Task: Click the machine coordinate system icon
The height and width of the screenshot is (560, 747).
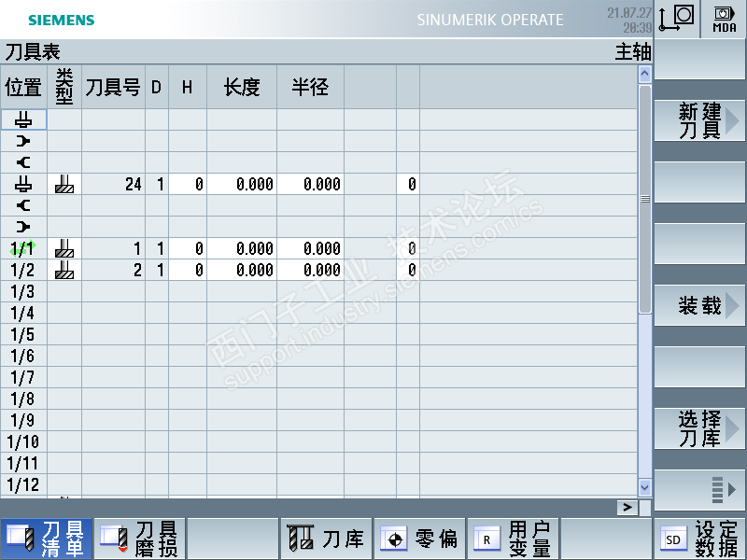Action: 676,19
